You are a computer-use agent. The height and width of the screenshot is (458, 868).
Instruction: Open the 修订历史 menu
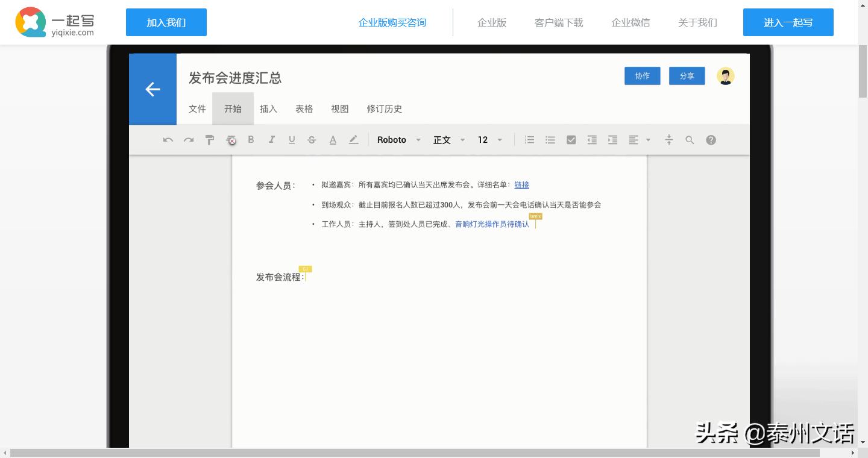[x=384, y=108]
